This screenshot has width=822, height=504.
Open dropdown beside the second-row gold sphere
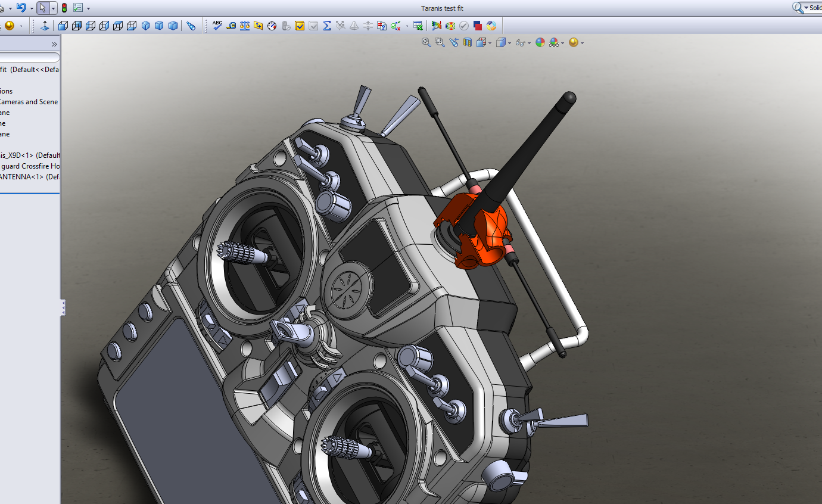(x=21, y=26)
